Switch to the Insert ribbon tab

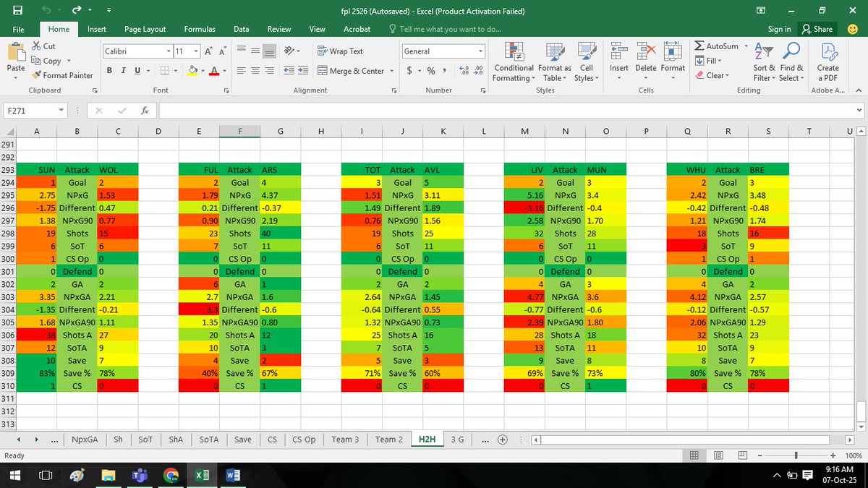97,29
